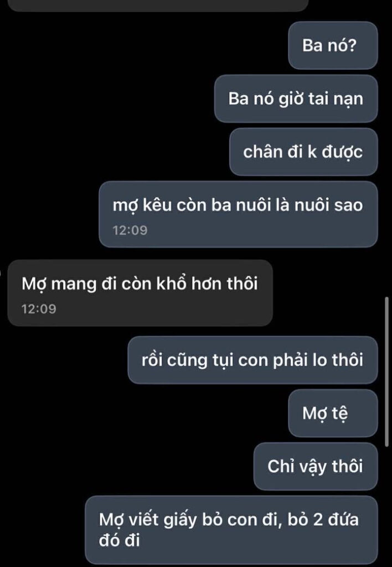Select the 'Ba nó?' message bubble

(333, 45)
